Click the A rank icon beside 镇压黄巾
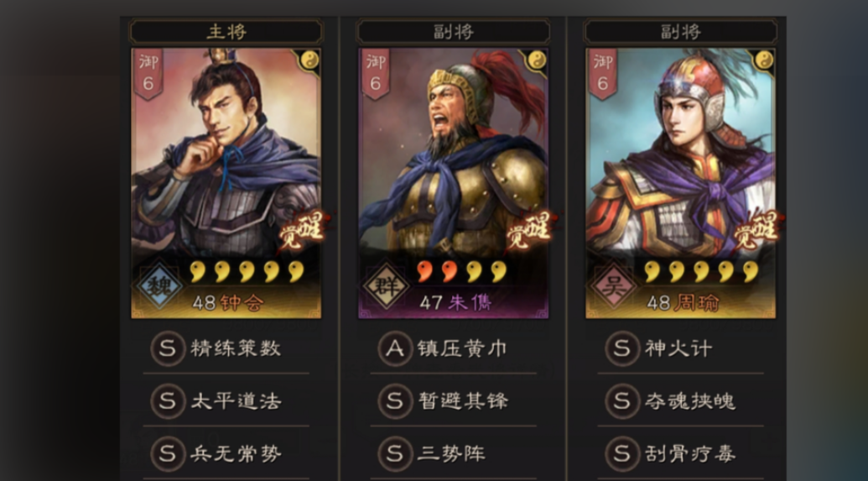868x481 pixels. [x=395, y=348]
